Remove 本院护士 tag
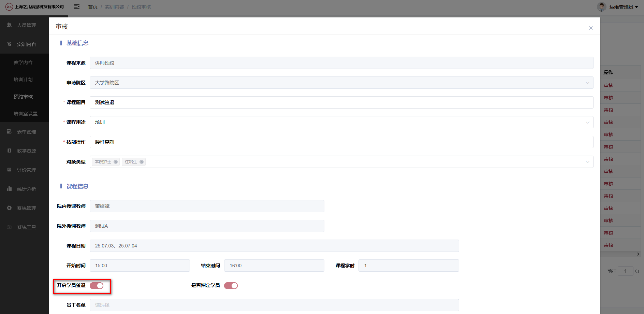The image size is (644, 314). coord(116,162)
